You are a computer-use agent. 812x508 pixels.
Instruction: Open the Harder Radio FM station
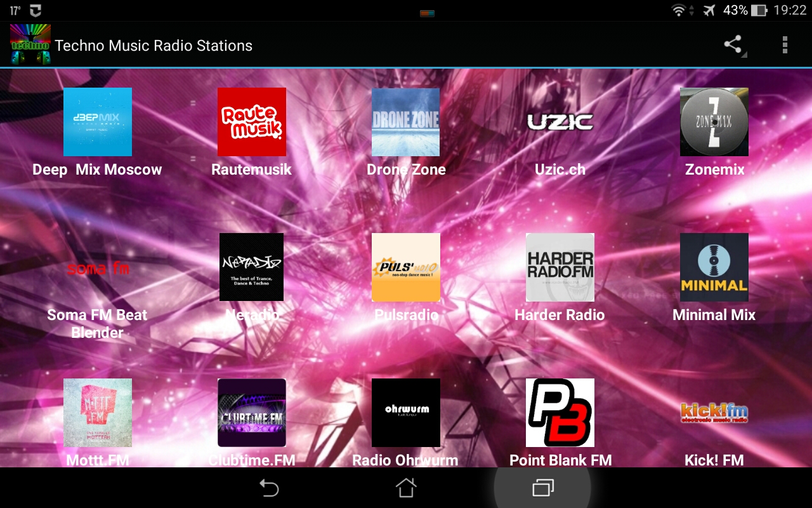pyautogui.click(x=560, y=267)
